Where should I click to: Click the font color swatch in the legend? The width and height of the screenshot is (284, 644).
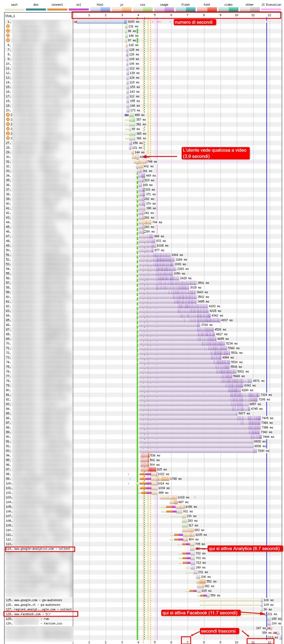(207, 9)
